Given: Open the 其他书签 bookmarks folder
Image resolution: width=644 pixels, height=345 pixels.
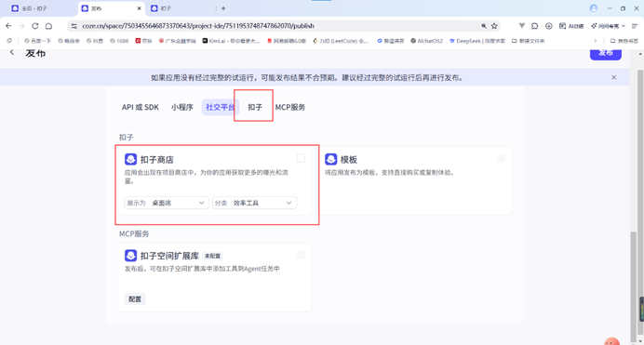Looking at the screenshot, I should [x=624, y=41].
